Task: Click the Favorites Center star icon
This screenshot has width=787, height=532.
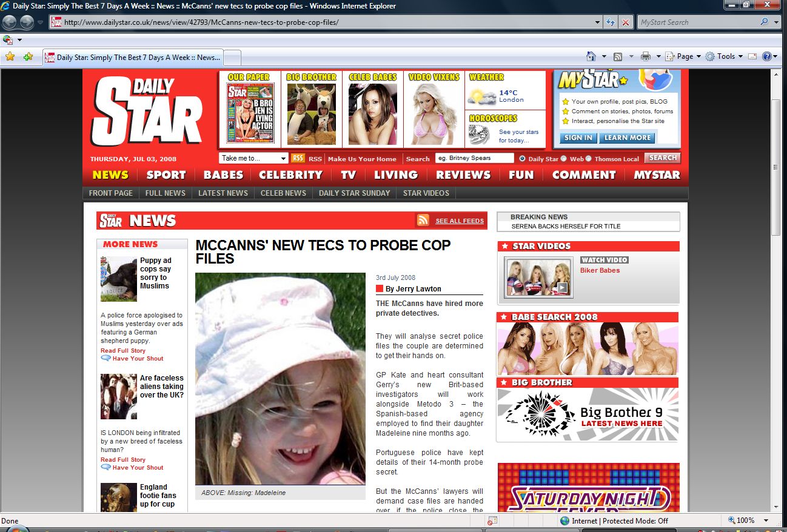Action: pyautogui.click(x=10, y=56)
